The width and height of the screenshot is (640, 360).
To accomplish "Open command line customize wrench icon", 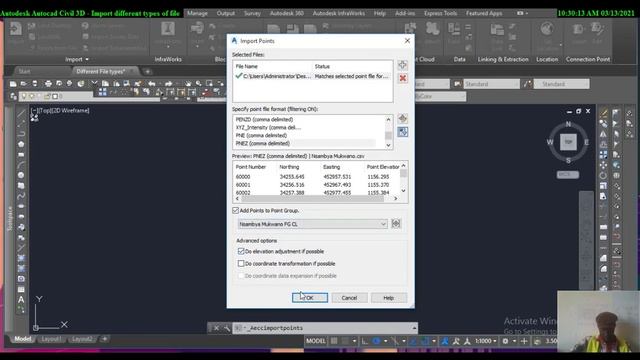I will (x=227, y=328).
